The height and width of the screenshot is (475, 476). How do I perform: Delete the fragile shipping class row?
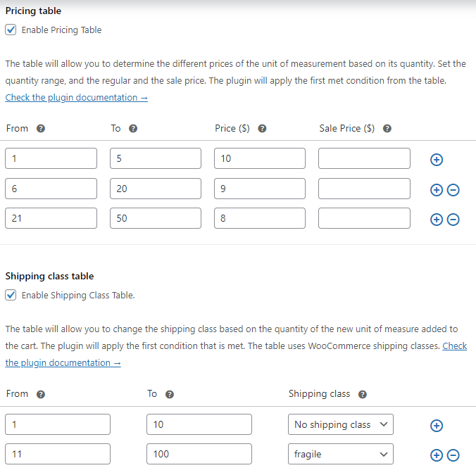pos(453,455)
